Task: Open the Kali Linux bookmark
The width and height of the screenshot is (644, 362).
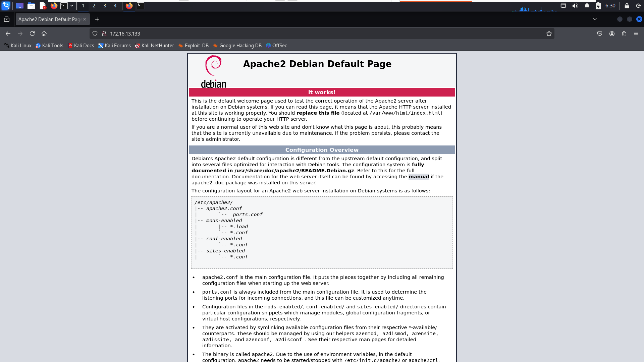Action: point(18,46)
